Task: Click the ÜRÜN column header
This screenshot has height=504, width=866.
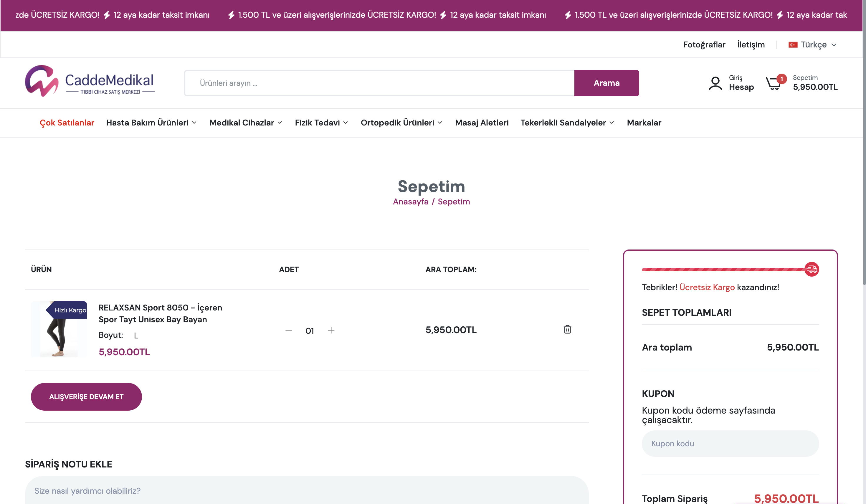Action: pyautogui.click(x=41, y=269)
